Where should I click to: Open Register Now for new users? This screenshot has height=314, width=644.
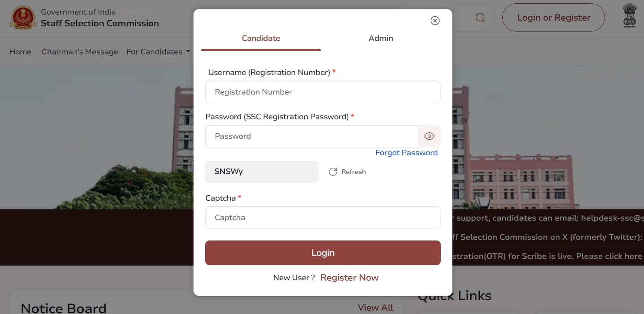(349, 278)
